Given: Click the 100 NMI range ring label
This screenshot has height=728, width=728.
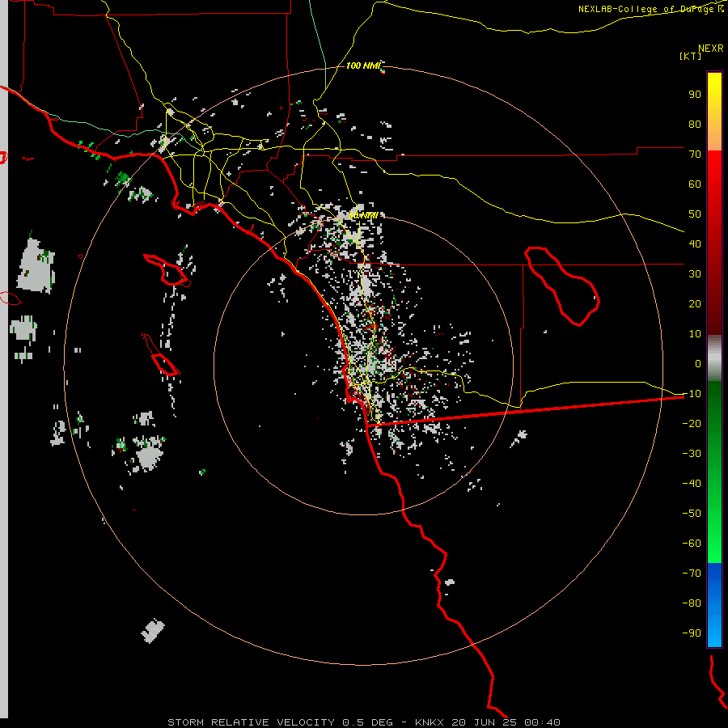Looking at the screenshot, I should tap(362, 66).
